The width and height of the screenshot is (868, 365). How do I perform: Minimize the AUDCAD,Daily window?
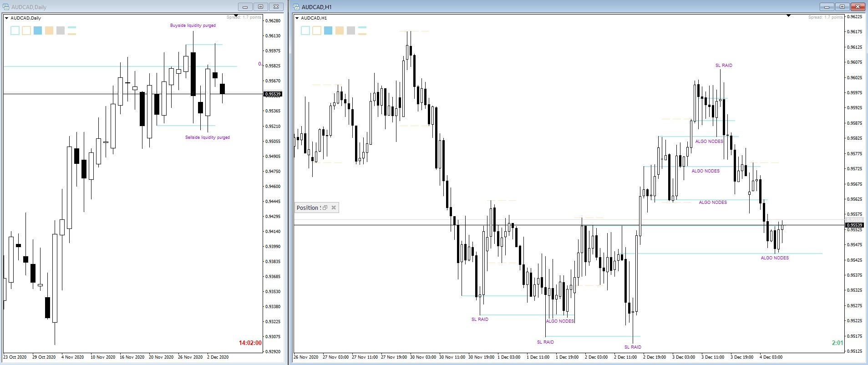[245, 7]
